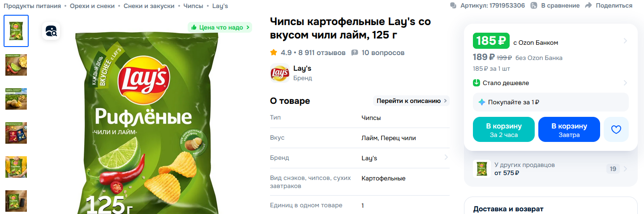Expand the 'У других продавцов' offers chevron
This screenshot has width=644, height=214.
click(625, 169)
